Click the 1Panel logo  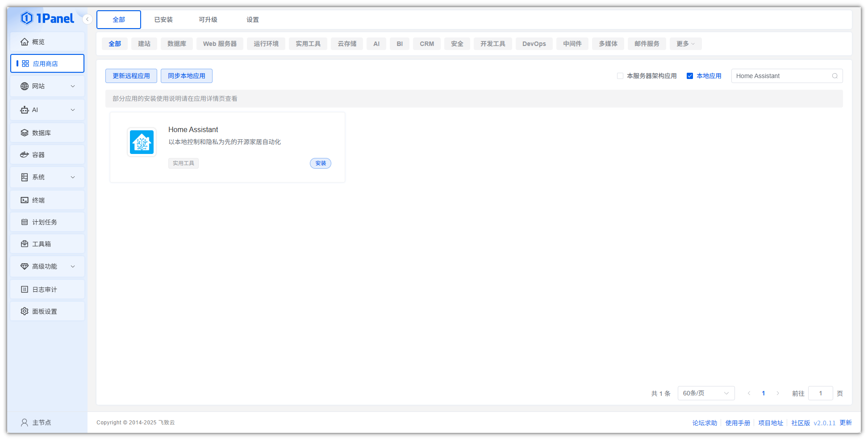47,18
